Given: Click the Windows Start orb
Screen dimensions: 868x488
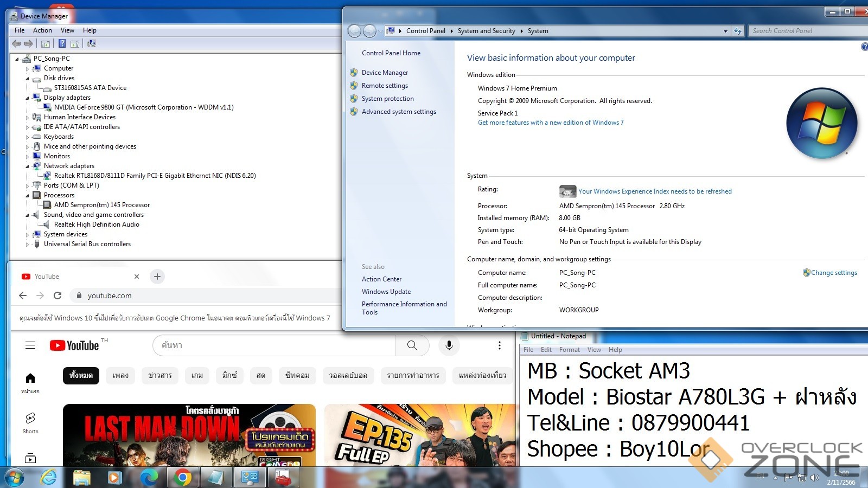Looking at the screenshot, I should tap(15, 478).
